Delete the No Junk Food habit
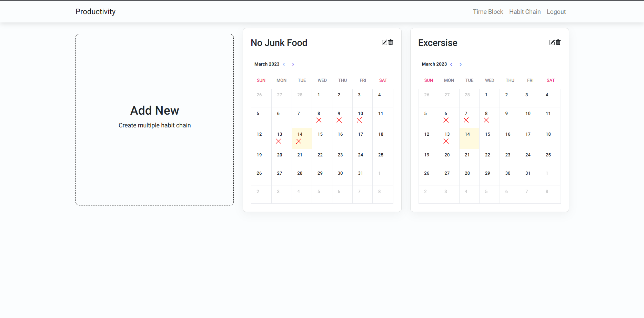This screenshot has height=318, width=644. point(390,42)
